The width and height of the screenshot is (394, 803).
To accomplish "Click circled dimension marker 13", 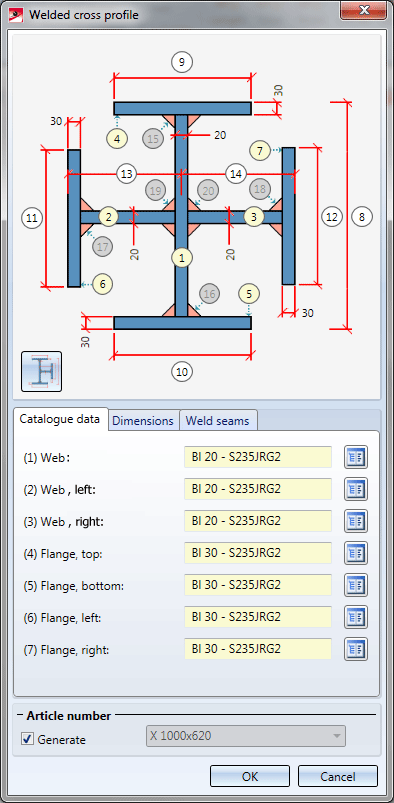I will coord(126,174).
